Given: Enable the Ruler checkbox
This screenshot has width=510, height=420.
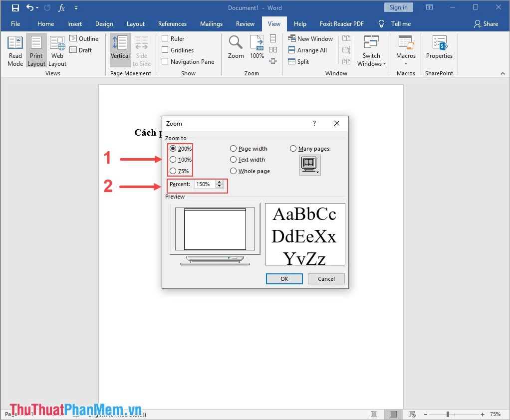Looking at the screenshot, I should (x=165, y=38).
